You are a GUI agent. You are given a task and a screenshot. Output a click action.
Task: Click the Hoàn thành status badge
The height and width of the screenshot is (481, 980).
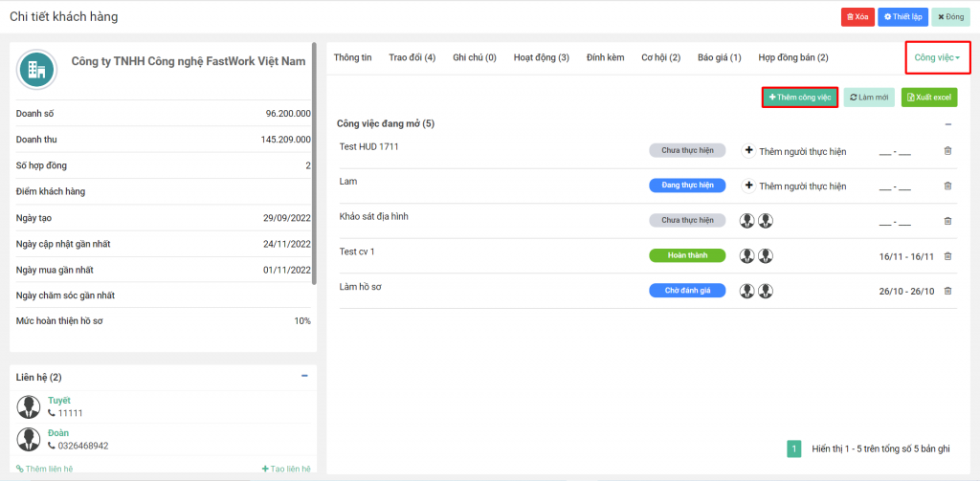(x=687, y=256)
